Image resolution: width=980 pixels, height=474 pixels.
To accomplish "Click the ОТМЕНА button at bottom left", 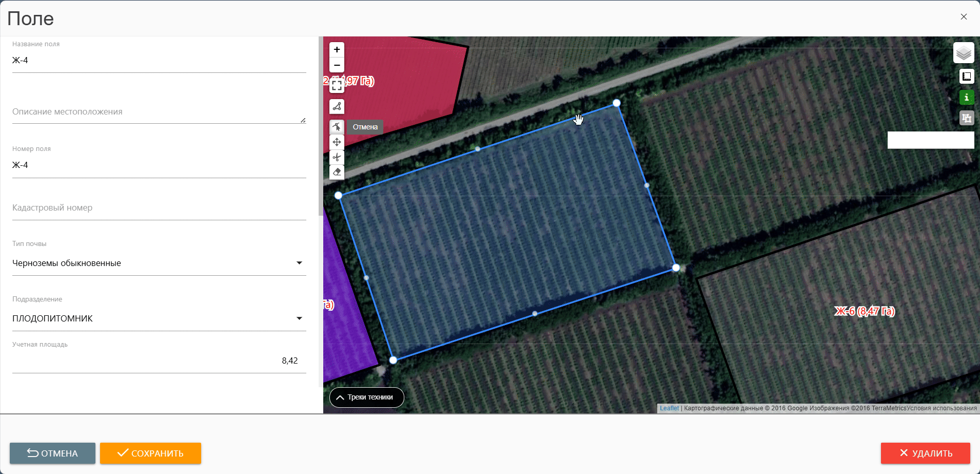I will [x=52, y=453].
